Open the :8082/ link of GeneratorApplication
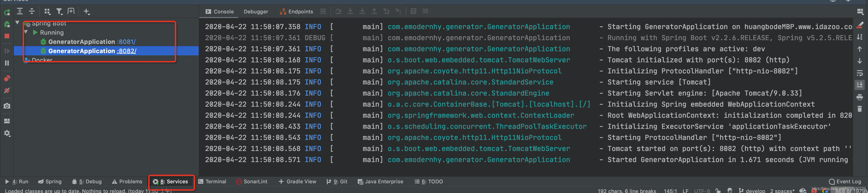Viewport: 868px width, 193px height. (126, 51)
